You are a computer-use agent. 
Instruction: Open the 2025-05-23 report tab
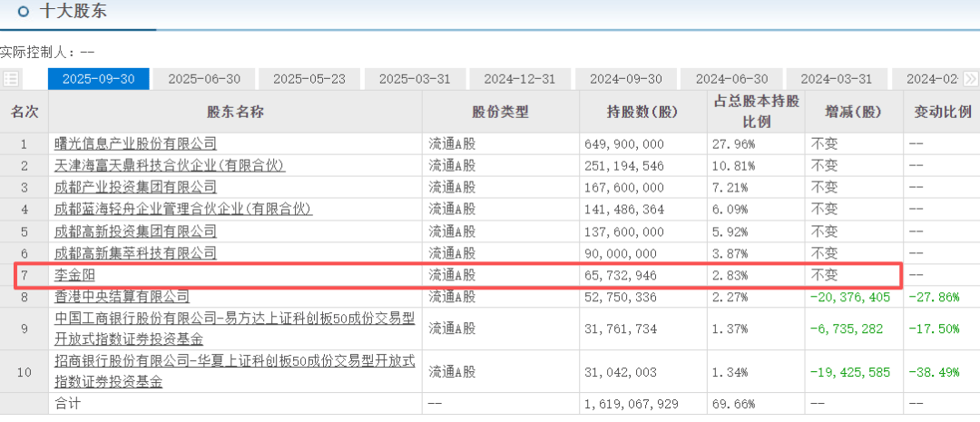(309, 79)
